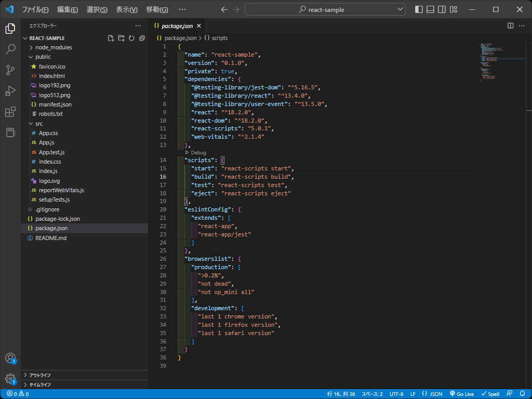The width and height of the screenshot is (532, 399).
Task: Open the Search view in activity bar
Action: (10, 49)
